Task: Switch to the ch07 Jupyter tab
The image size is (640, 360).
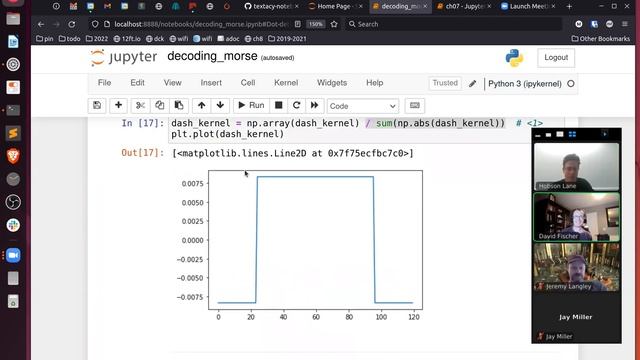Action: pyautogui.click(x=463, y=6)
